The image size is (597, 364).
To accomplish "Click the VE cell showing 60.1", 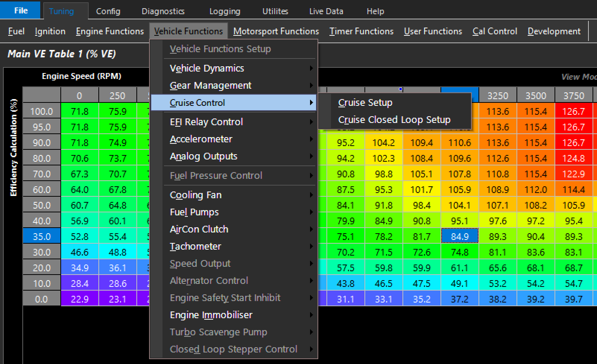I will pyautogui.click(x=117, y=221).
